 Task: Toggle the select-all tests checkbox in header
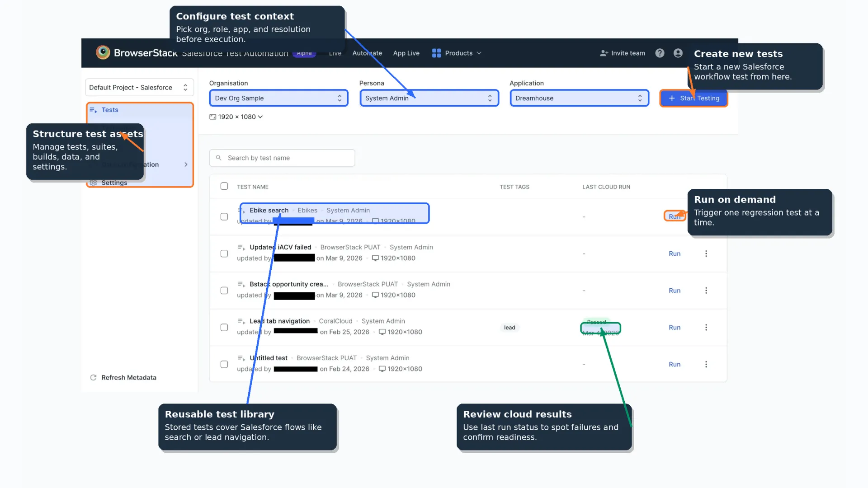pyautogui.click(x=224, y=186)
